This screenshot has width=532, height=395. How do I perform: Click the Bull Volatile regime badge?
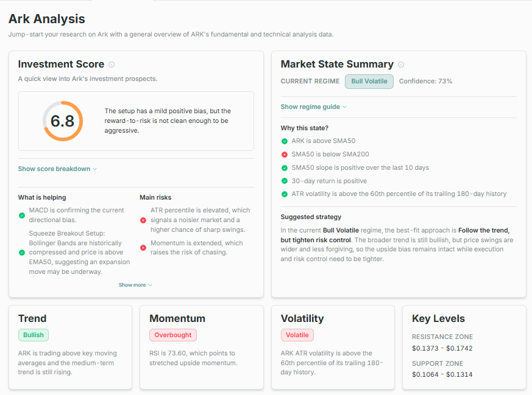click(x=369, y=82)
